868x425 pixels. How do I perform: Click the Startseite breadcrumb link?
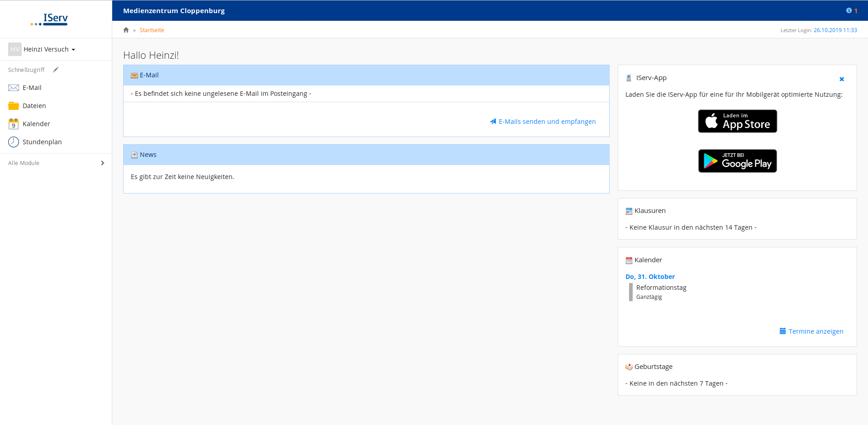tap(152, 30)
